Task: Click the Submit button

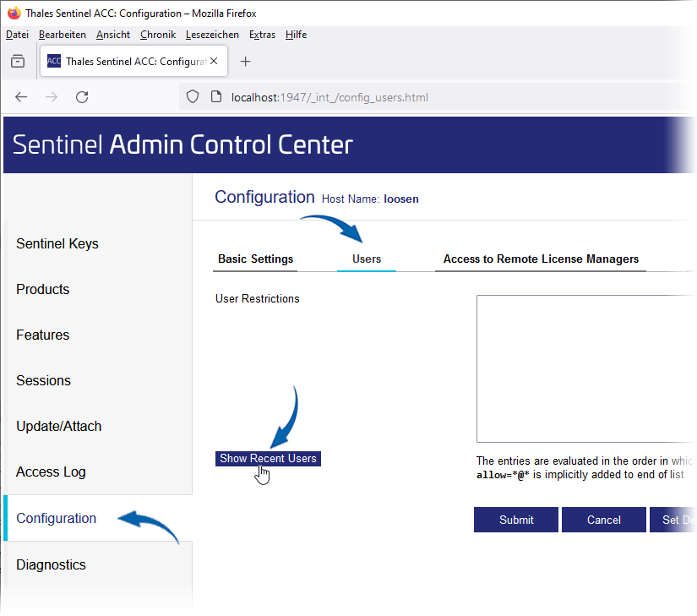Action: 516,520
